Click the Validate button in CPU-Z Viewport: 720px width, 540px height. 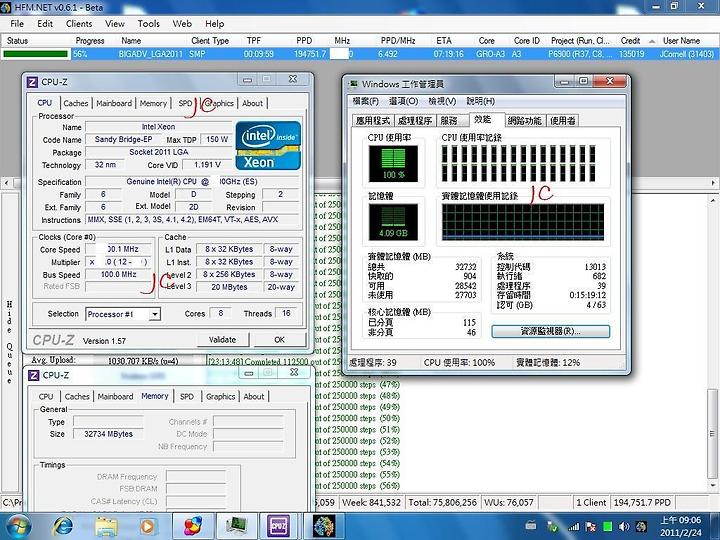pos(222,340)
